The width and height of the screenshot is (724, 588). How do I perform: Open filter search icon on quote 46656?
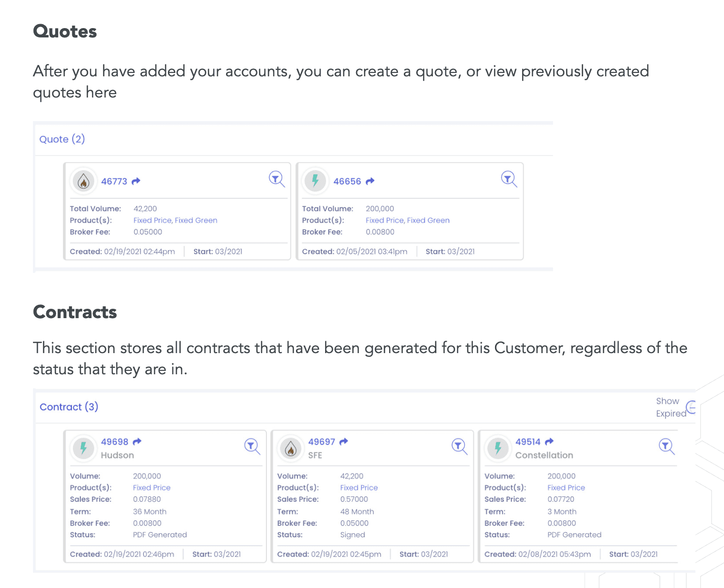tap(509, 179)
